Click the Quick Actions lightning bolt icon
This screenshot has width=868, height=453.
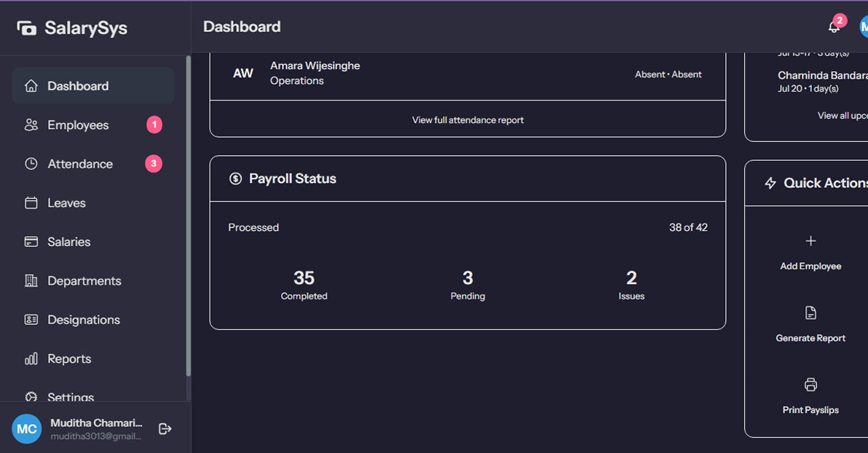tap(770, 184)
